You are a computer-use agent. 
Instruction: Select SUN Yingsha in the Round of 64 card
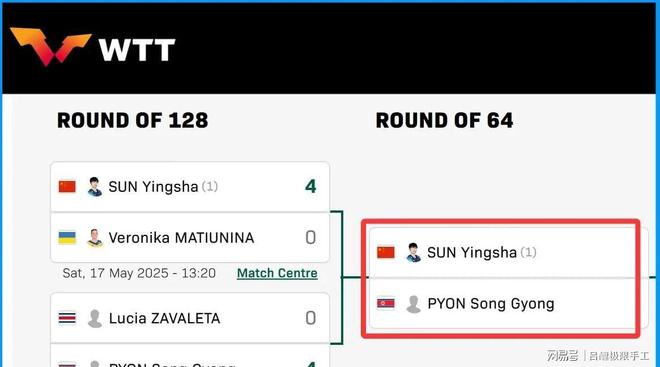[x=472, y=253]
